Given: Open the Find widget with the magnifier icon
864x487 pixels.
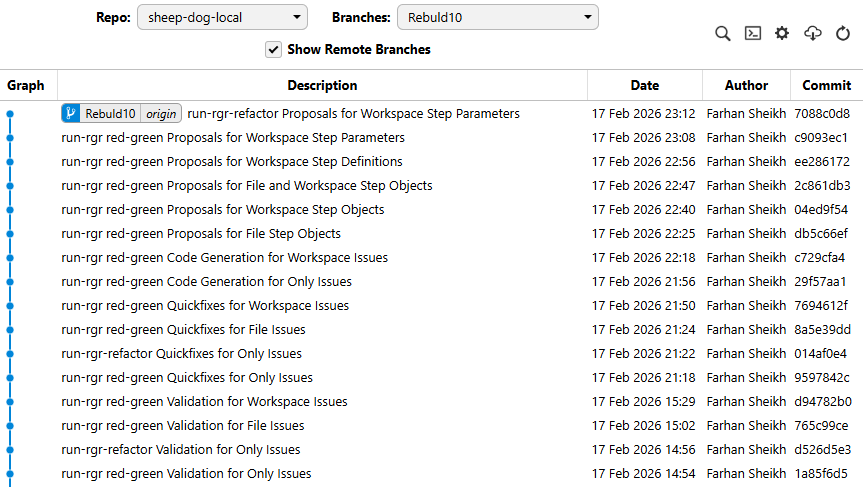Looking at the screenshot, I should [722, 33].
